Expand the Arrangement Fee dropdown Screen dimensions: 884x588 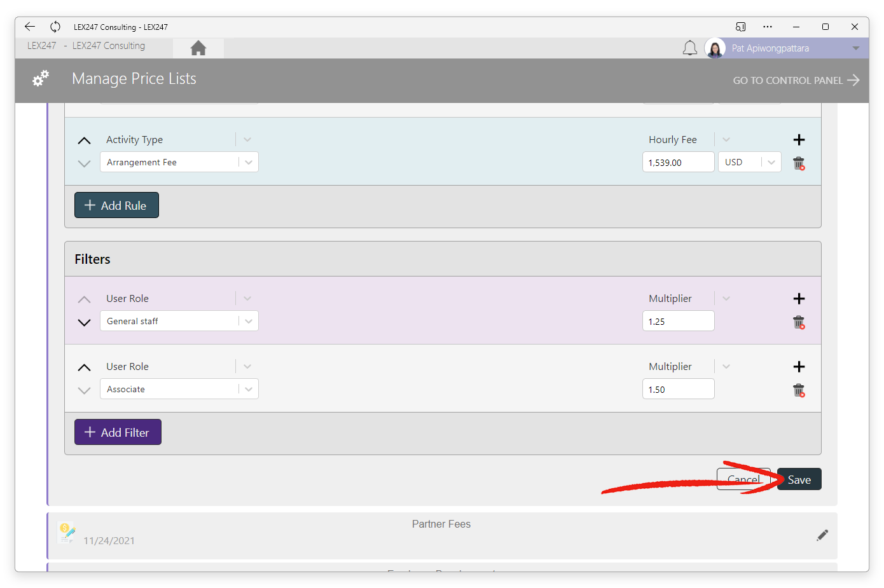[249, 162]
